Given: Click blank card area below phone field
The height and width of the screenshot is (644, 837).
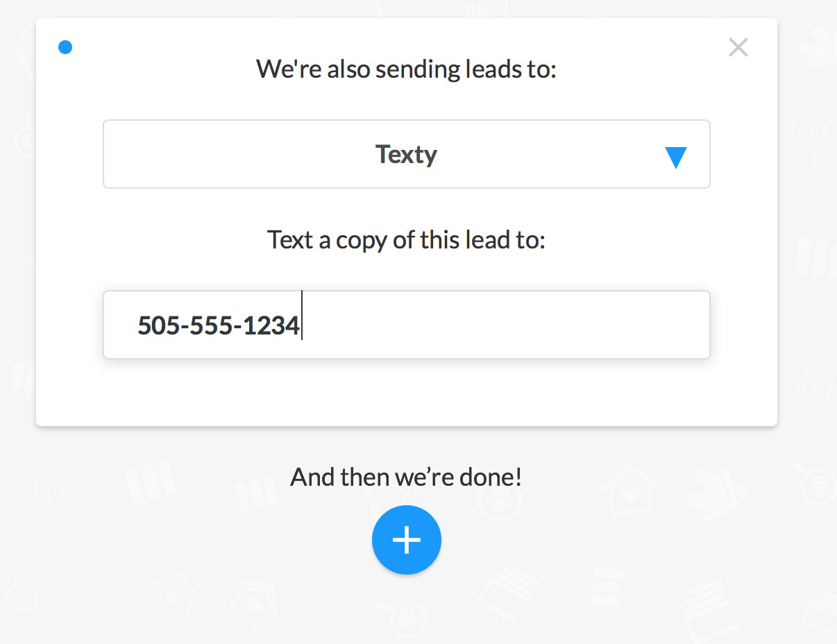Looking at the screenshot, I should click(406, 392).
